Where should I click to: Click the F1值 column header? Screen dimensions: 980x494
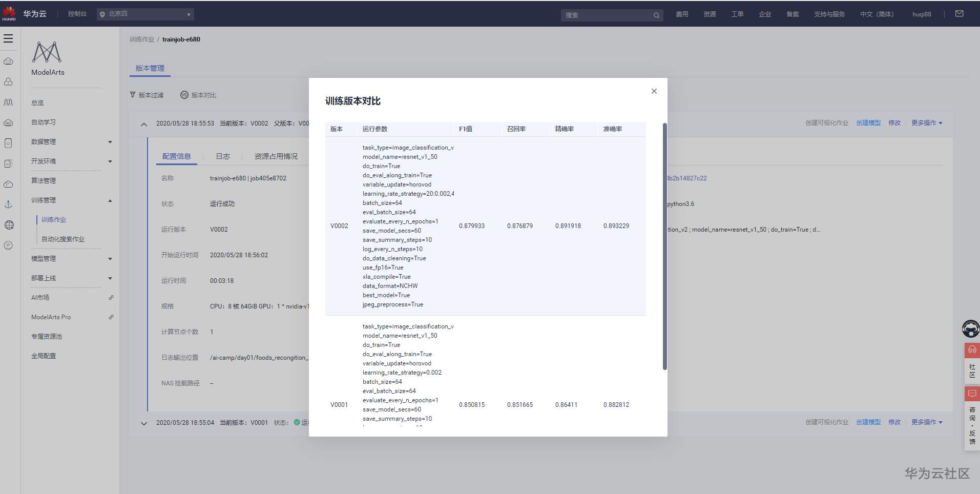point(466,129)
